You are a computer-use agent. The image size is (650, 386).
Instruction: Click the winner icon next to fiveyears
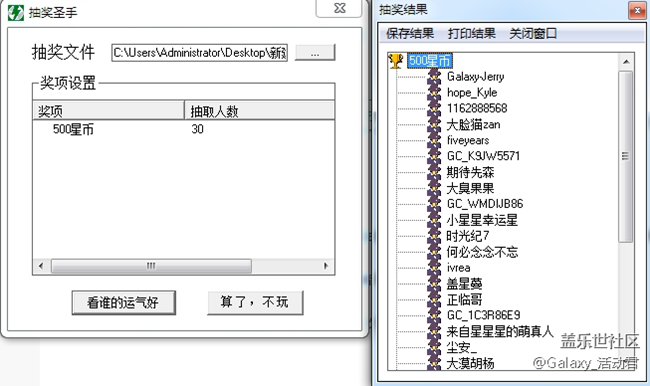(x=434, y=140)
